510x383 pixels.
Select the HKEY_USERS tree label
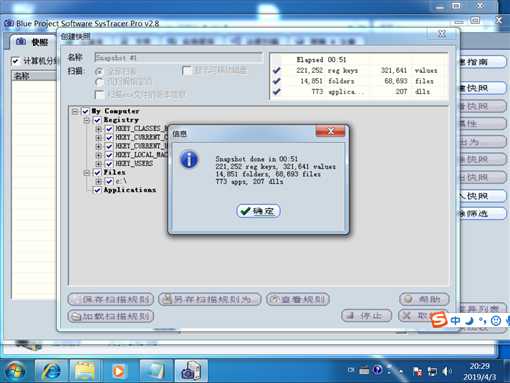tap(134, 164)
